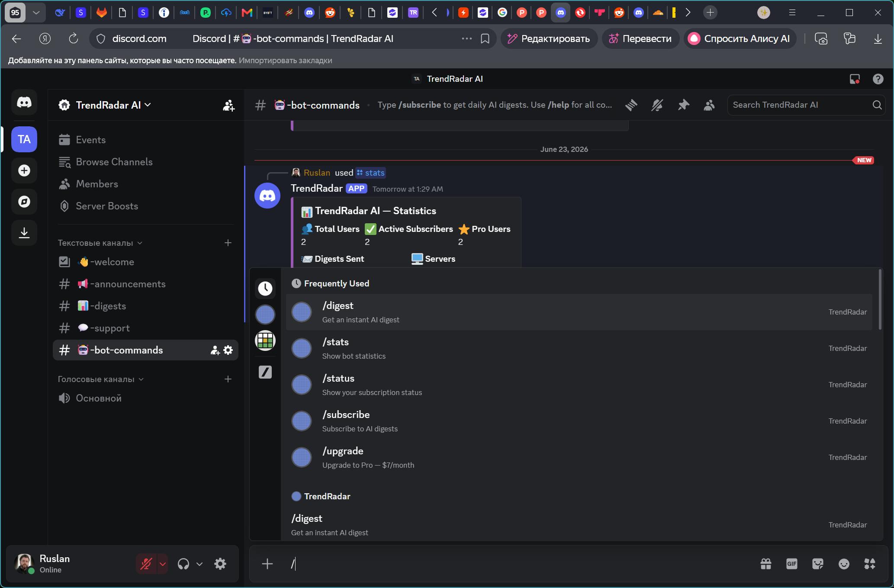Click Спросить Алису AI button
The height and width of the screenshot is (588, 894).
point(740,39)
